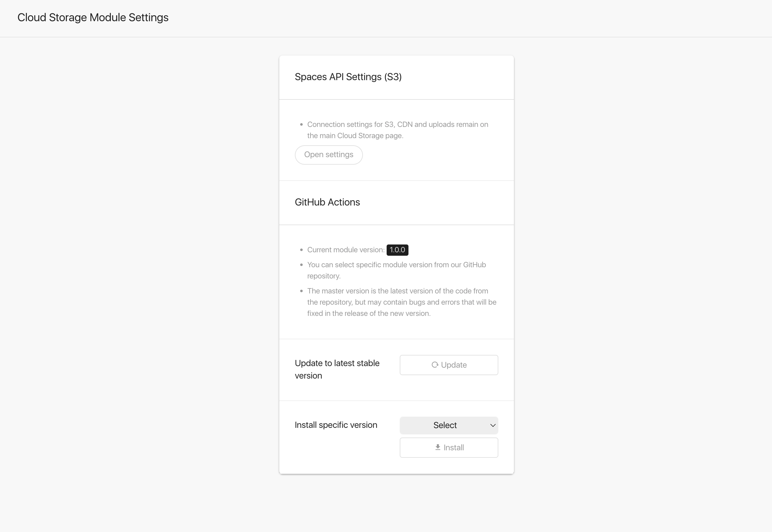Screen dimensions: 772x532
Task: Click the 'Current module version' text
Action: point(345,250)
